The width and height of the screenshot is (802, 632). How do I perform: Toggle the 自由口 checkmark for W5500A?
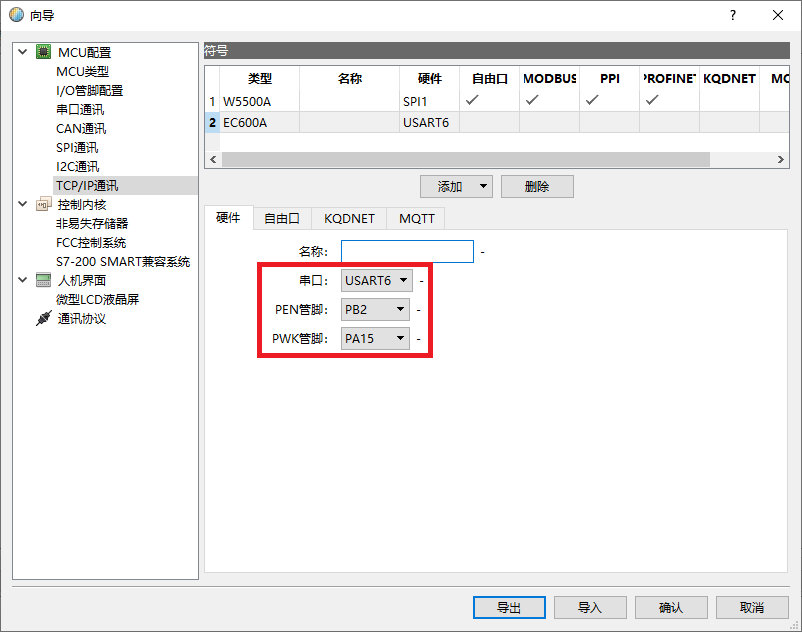[x=473, y=100]
